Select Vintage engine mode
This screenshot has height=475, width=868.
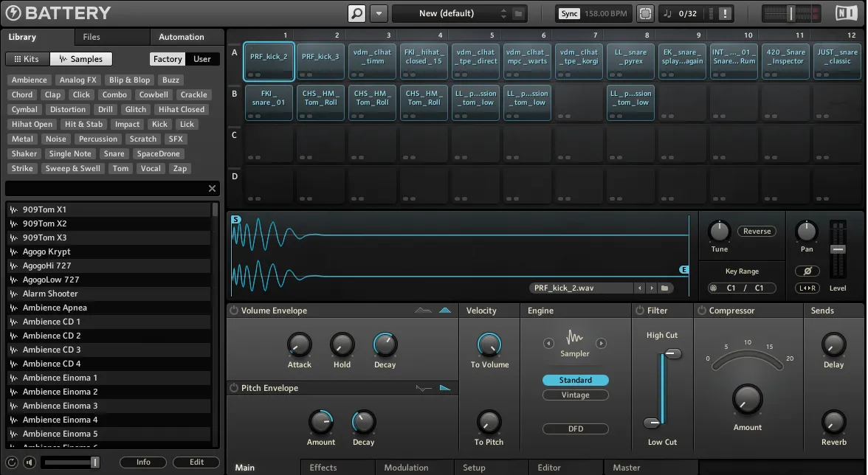[x=575, y=395]
